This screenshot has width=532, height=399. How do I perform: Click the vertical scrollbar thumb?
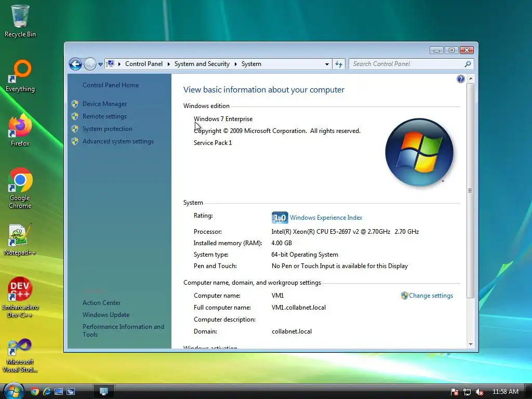coord(471,191)
